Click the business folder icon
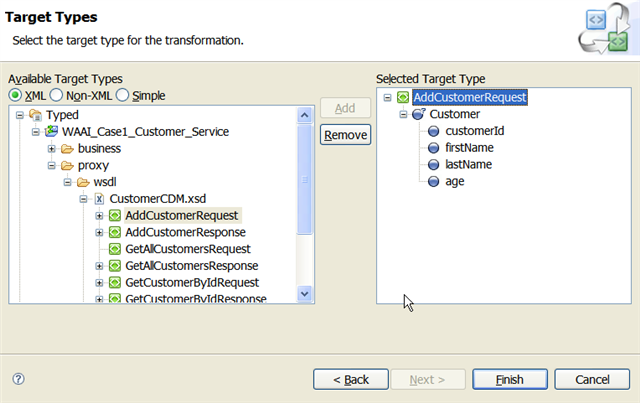This screenshot has height=403, width=640. click(67, 149)
